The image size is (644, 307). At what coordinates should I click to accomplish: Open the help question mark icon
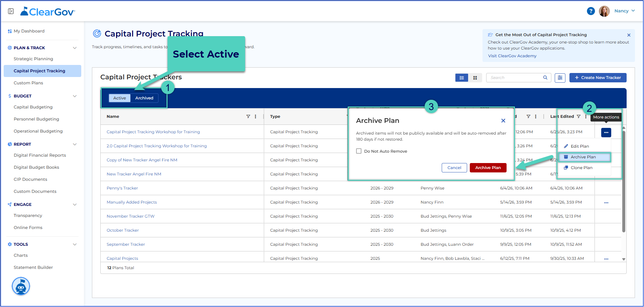591,11
